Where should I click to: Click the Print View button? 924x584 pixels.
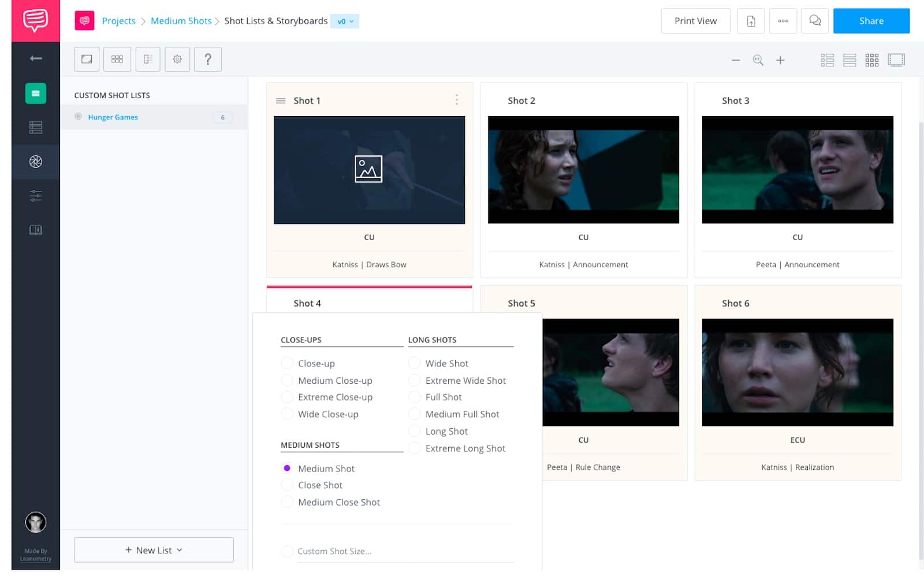click(x=695, y=21)
